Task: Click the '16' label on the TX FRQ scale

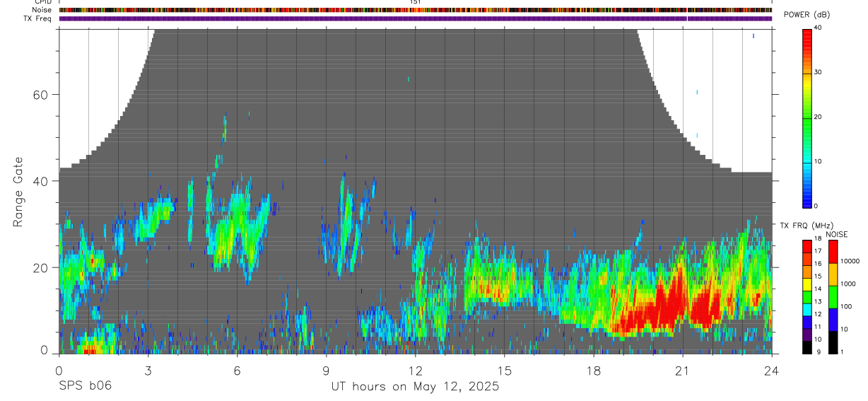Action: tap(818, 264)
